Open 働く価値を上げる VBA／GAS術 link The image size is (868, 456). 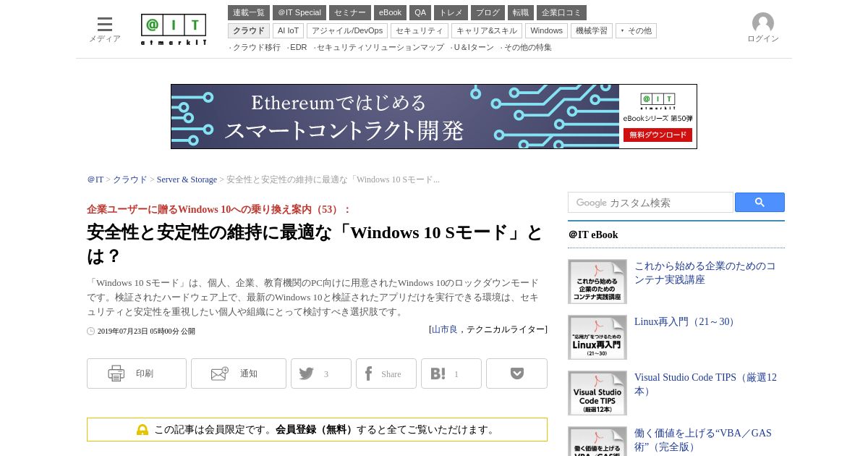click(x=703, y=440)
